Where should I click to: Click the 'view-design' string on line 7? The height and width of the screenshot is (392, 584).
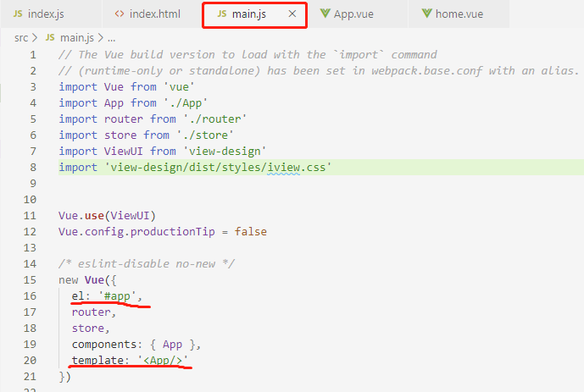point(225,152)
